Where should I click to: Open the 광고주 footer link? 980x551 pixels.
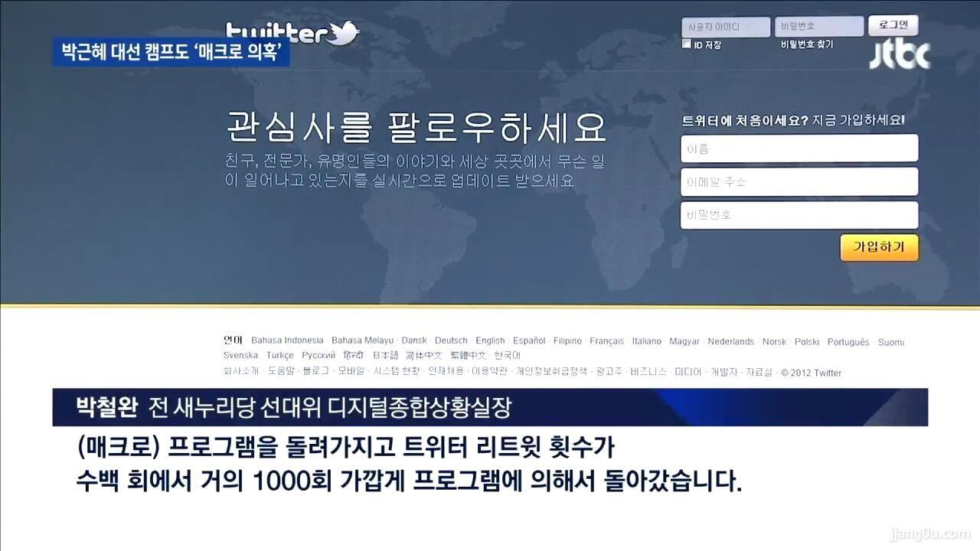click(x=609, y=371)
